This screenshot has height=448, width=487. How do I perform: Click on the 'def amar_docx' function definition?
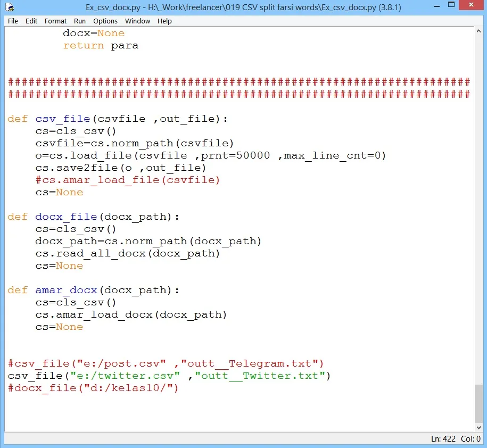[66, 290]
